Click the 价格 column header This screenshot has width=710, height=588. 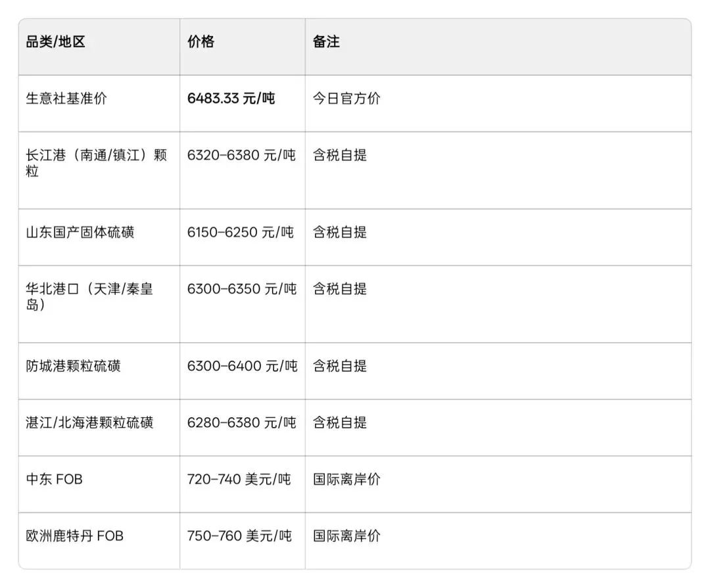coord(201,42)
